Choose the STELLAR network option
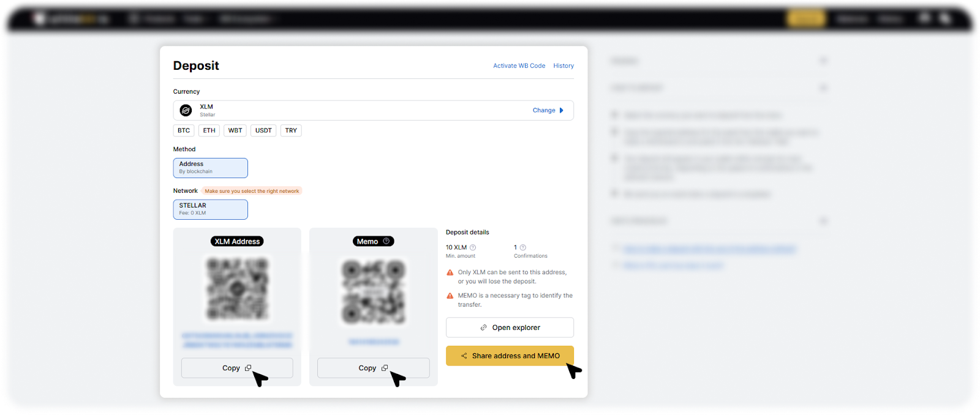This screenshot has height=415, width=980. [210, 209]
